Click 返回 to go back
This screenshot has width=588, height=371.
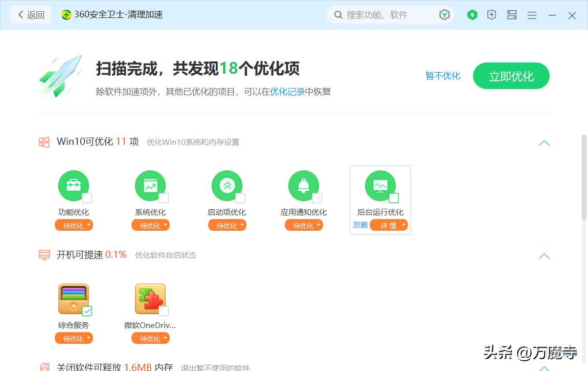coord(30,15)
